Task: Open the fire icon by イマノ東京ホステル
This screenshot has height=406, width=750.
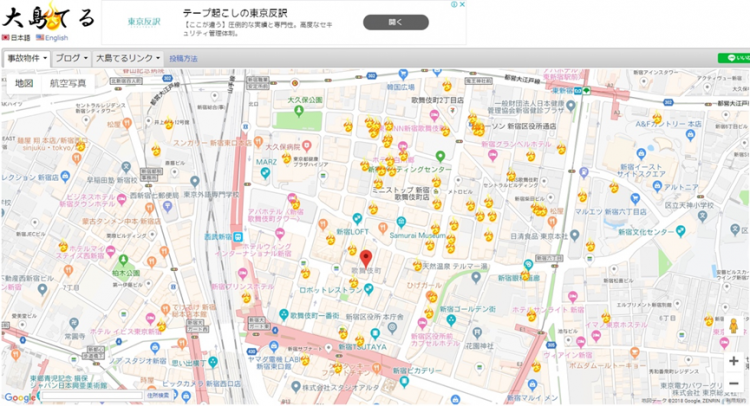Action: click(x=606, y=316)
